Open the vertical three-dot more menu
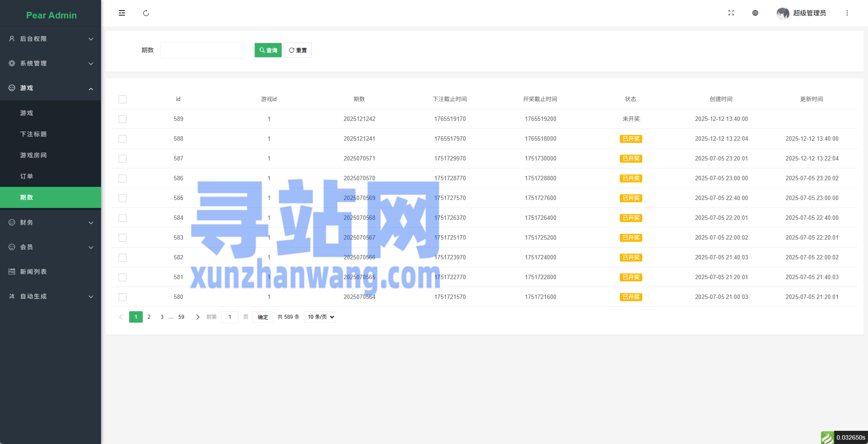This screenshot has width=868, height=444. point(847,13)
